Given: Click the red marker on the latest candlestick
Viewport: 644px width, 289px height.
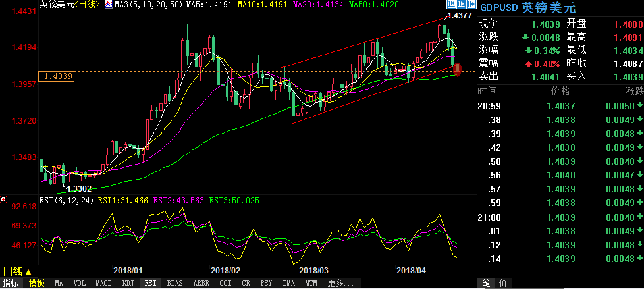Looking at the screenshot, I should click(x=458, y=68).
